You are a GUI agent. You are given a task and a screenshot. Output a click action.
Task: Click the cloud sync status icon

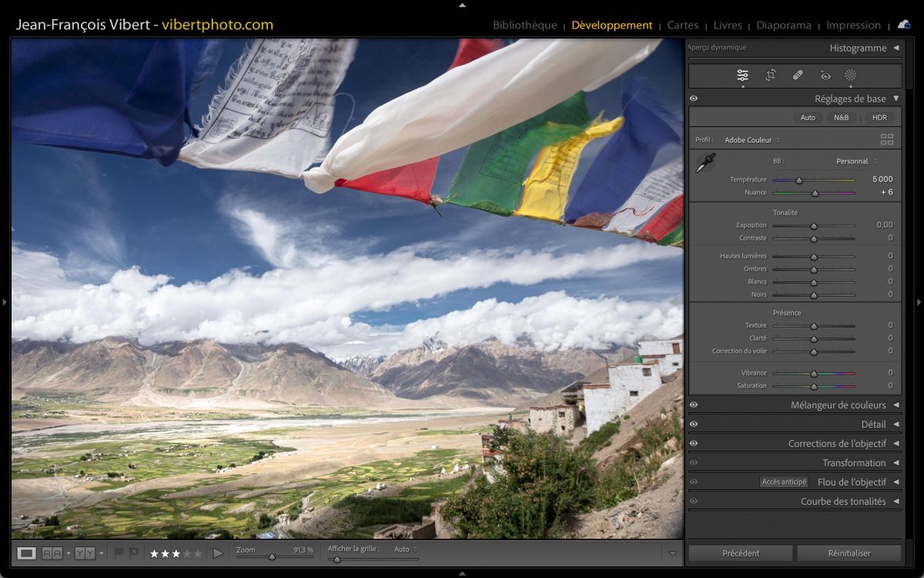click(903, 25)
